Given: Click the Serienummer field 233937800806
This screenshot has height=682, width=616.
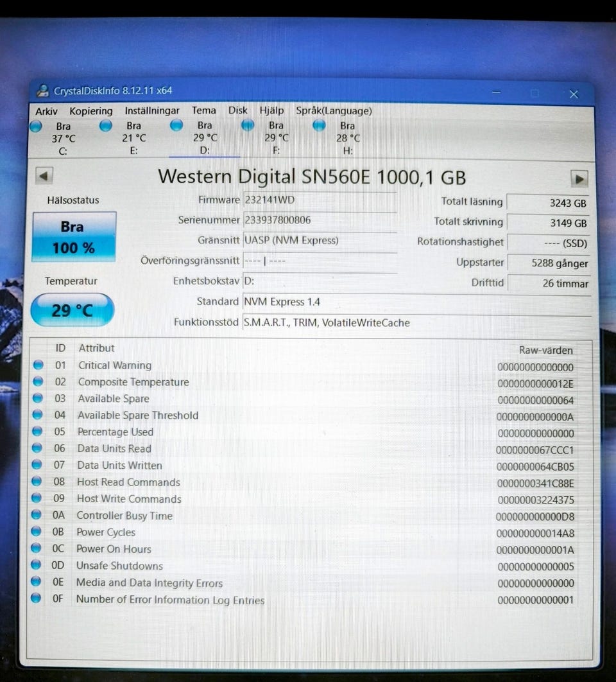Looking at the screenshot, I should 320,220.
